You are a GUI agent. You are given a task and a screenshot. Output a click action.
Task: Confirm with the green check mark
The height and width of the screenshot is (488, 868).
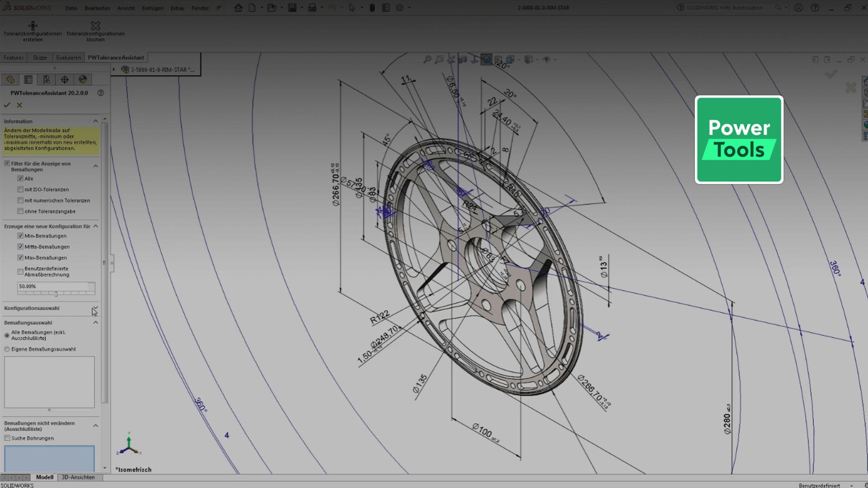[x=7, y=105]
